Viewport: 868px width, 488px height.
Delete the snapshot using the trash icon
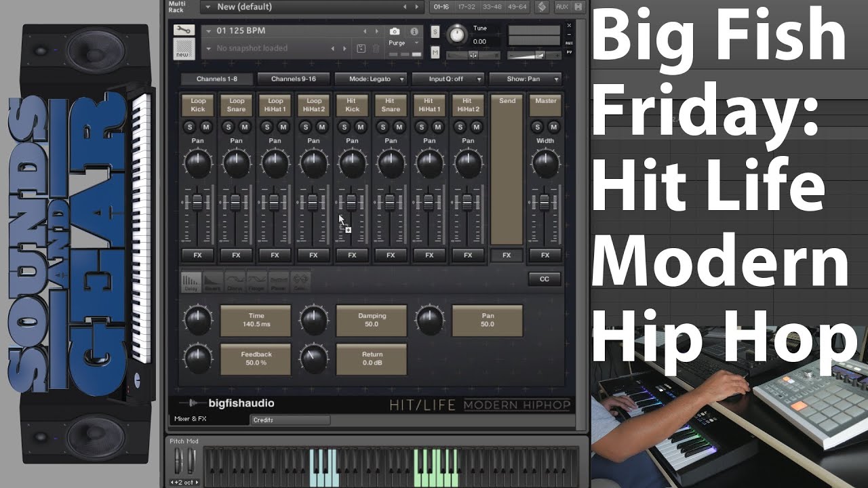(x=376, y=48)
